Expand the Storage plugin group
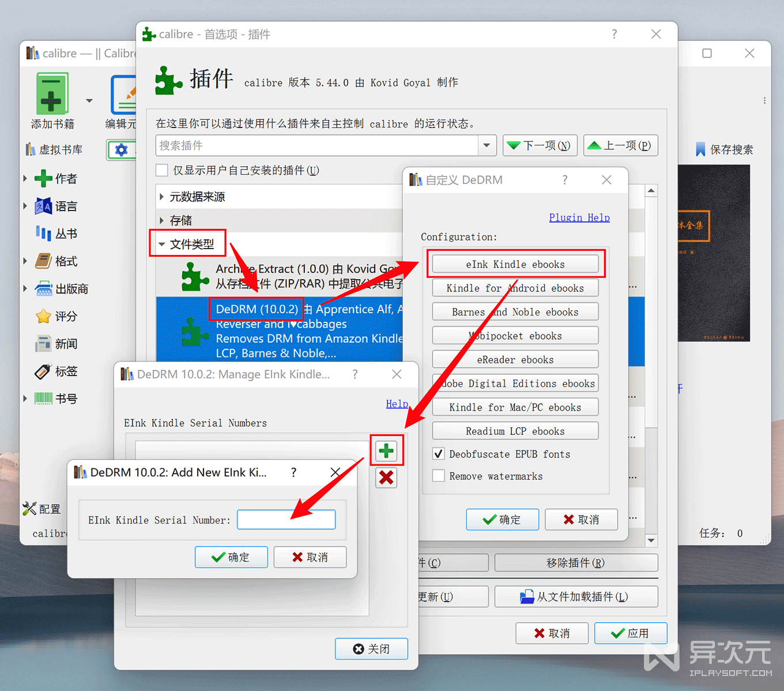The image size is (784, 691). click(161, 220)
